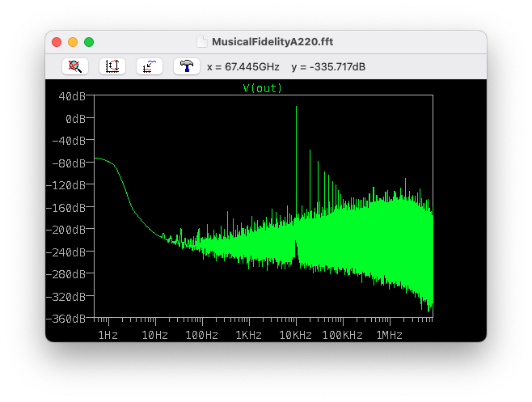
Task: Click the -80dB vertical axis label
Action: pos(69,163)
